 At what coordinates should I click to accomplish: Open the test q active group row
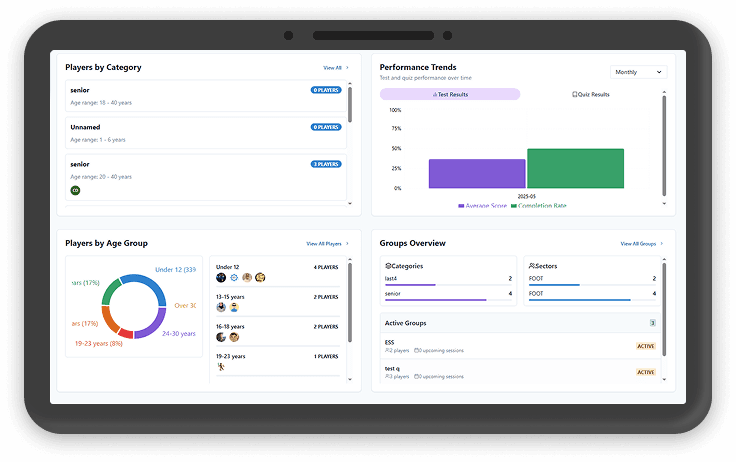(x=520, y=372)
